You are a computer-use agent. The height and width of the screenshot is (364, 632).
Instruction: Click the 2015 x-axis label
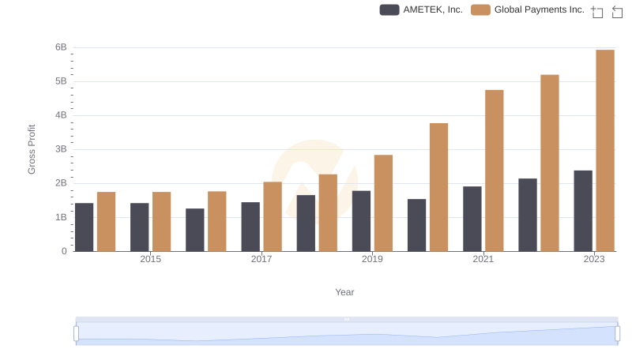[150, 259]
